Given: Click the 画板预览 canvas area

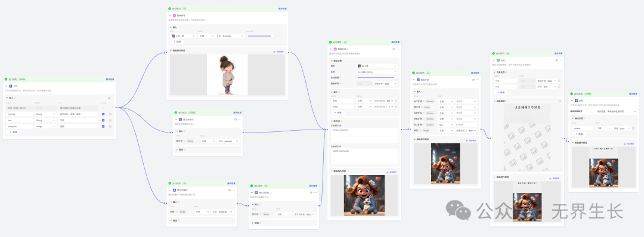Looking at the screenshot, I should [527, 137].
